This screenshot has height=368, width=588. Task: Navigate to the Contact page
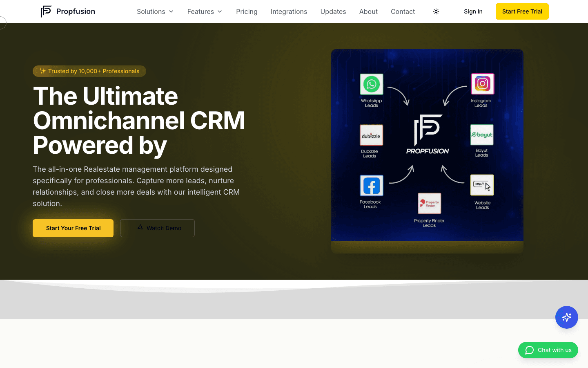[403, 11]
